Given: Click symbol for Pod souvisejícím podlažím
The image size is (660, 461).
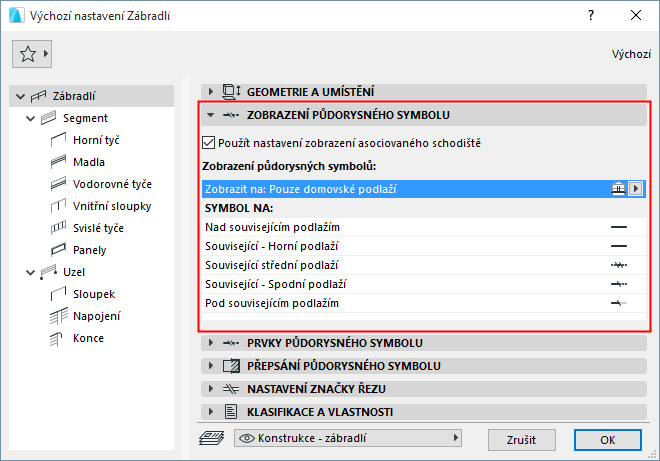Looking at the screenshot, I should click(x=619, y=303).
